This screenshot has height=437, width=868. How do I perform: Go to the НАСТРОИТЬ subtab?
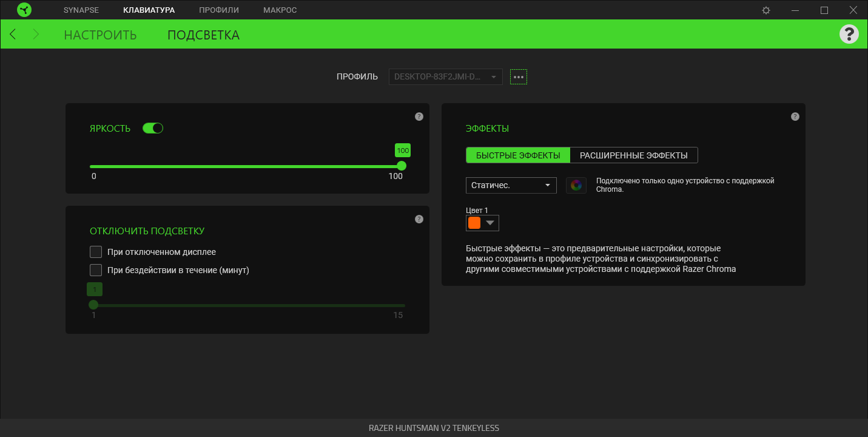click(x=100, y=35)
